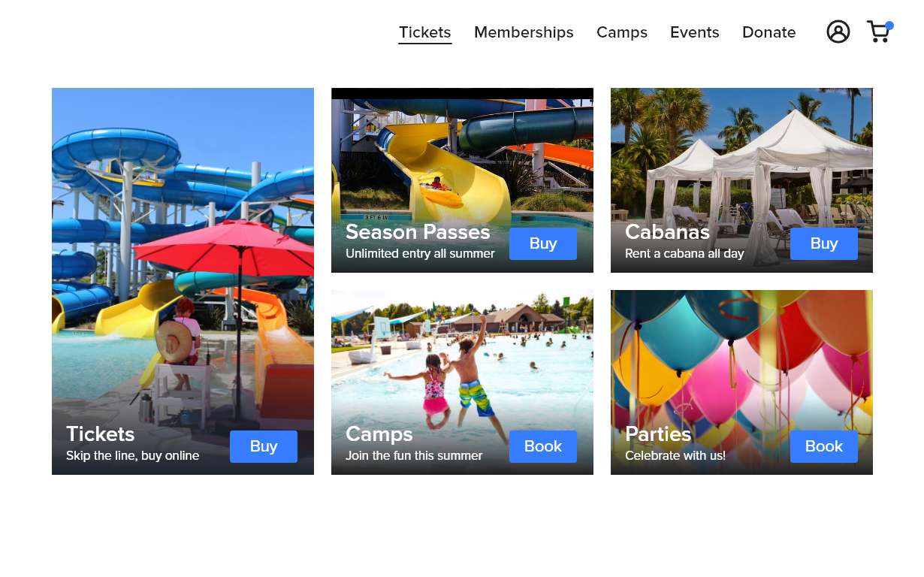The image size is (924, 577).
Task: Buy tickets from the Tickets card
Action: pos(264,446)
